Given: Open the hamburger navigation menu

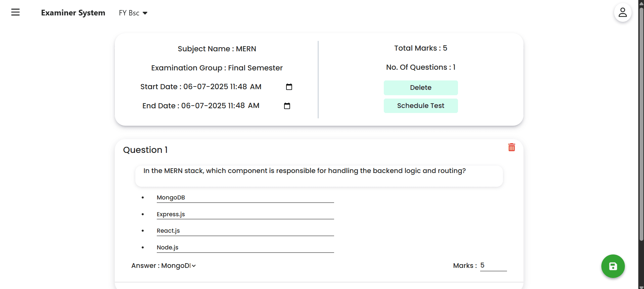Looking at the screenshot, I should (15, 12).
